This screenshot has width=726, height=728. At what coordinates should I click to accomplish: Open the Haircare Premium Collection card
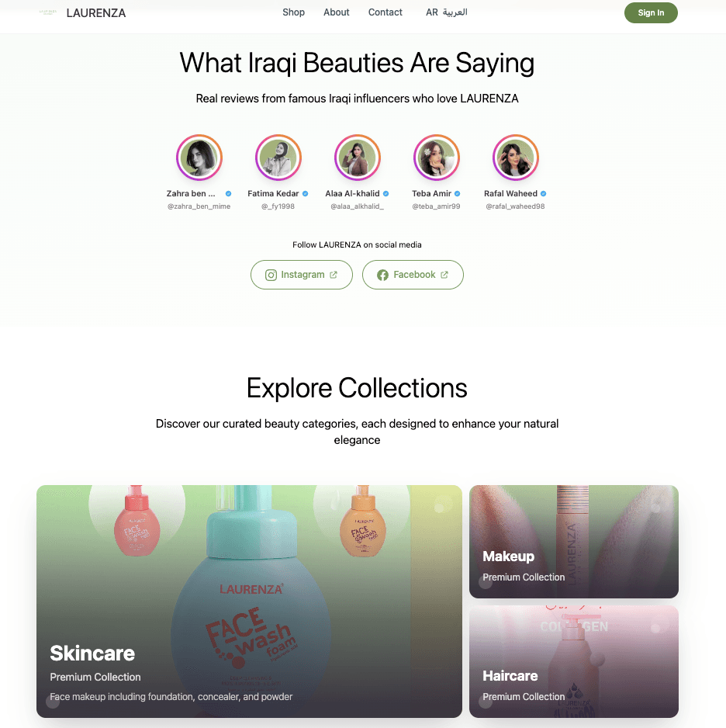click(x=574, y=661)
